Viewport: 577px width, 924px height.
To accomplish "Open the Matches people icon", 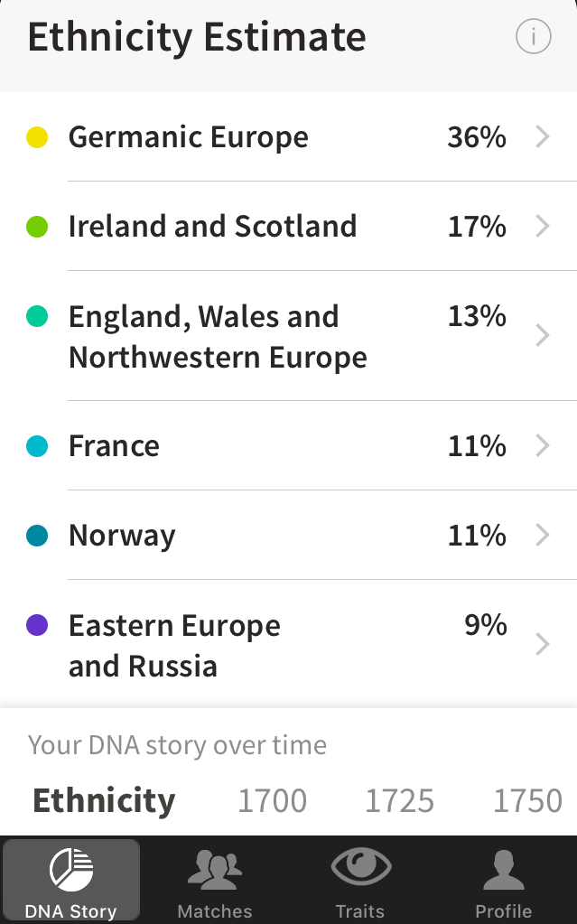I will click(215, 870).
